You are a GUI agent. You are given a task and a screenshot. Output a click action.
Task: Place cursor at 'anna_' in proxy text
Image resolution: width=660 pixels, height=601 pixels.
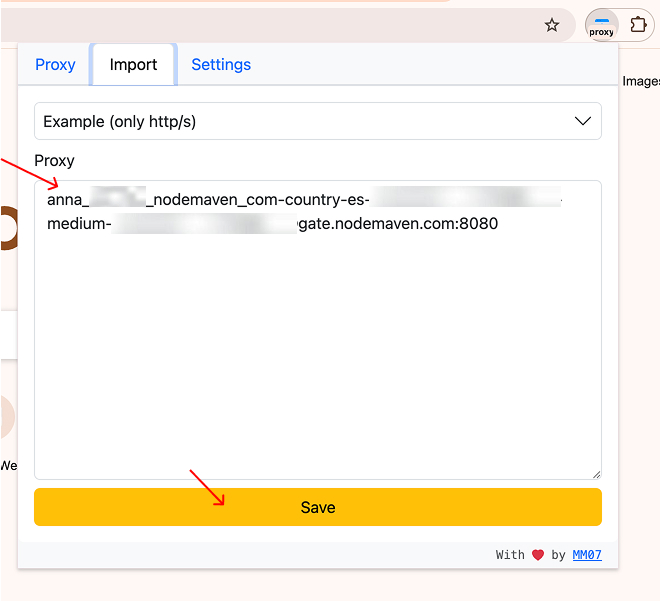click(x=66, y=199)
